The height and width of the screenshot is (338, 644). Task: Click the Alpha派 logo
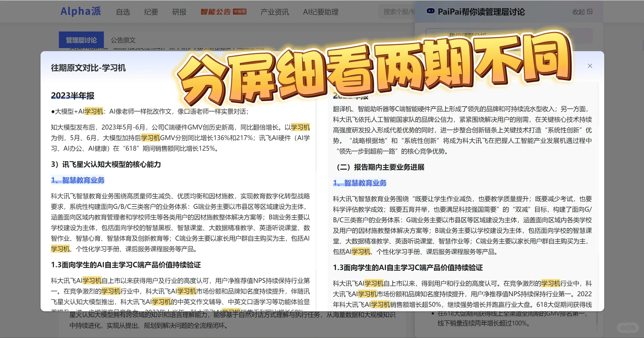[81, 11]
